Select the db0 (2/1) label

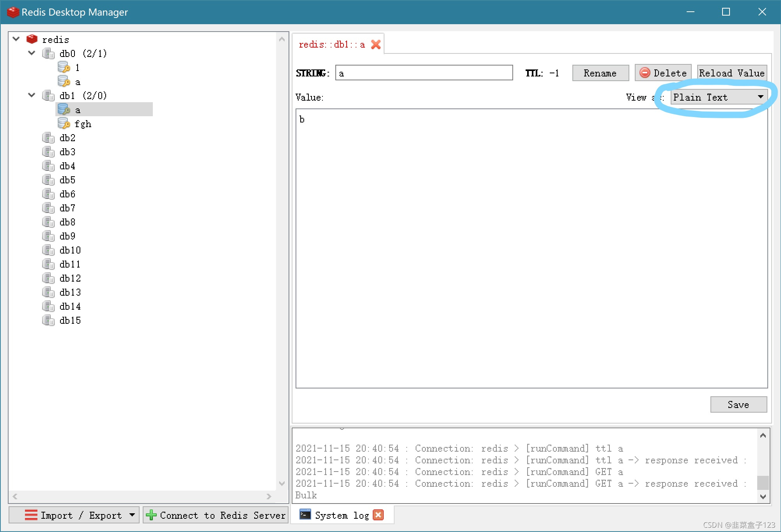pos(83,53)
